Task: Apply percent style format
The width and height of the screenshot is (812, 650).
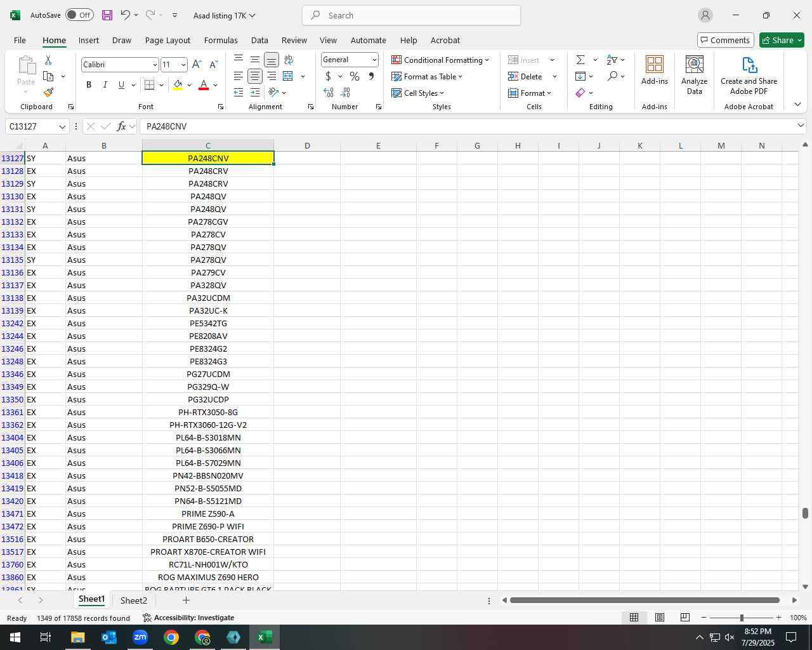Action: 355,76
